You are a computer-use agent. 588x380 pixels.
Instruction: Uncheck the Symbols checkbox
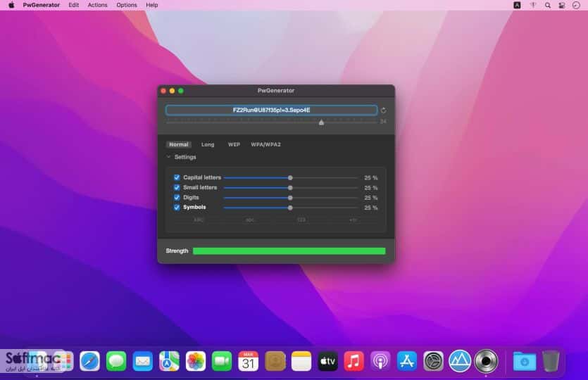(x=177, y=207)
